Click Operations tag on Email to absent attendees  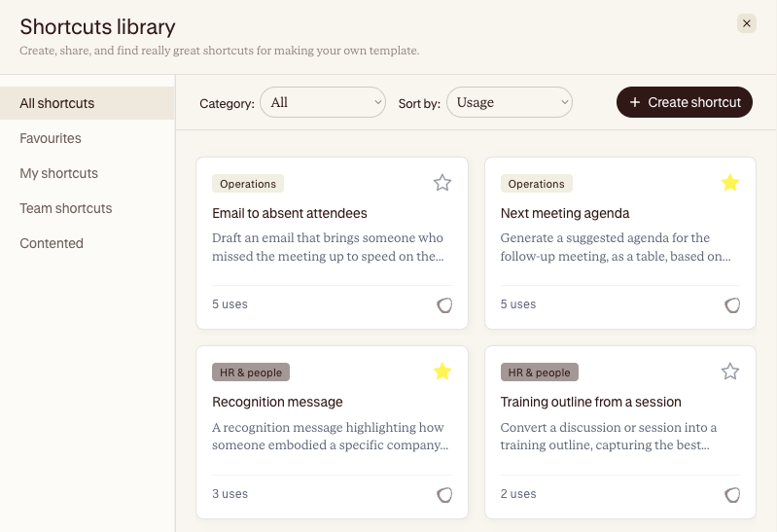coord(248,184)
